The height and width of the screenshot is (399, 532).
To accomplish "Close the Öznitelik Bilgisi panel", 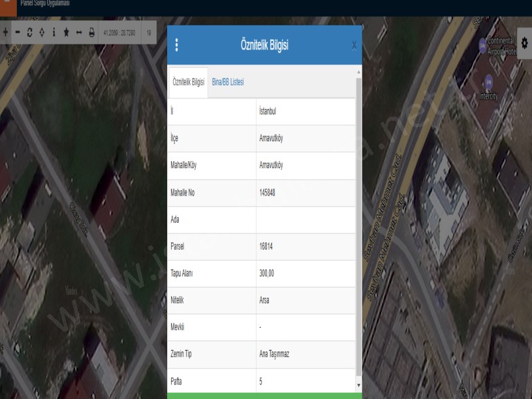I will tap(354, 45).
